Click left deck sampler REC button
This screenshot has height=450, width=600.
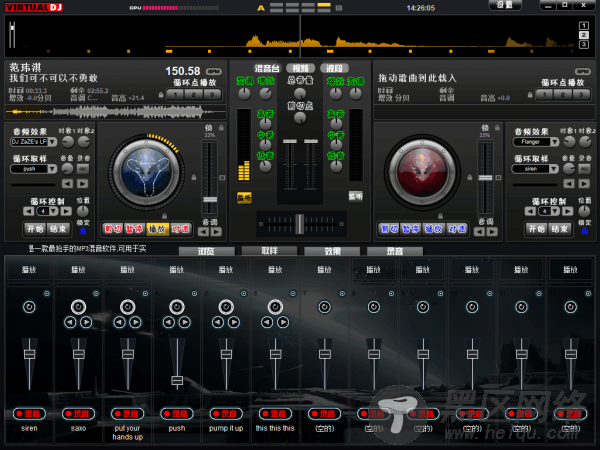(83, 169)
